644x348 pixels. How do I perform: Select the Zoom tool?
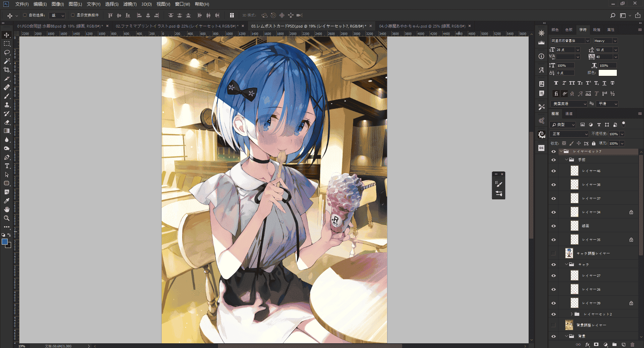point(7,218)
